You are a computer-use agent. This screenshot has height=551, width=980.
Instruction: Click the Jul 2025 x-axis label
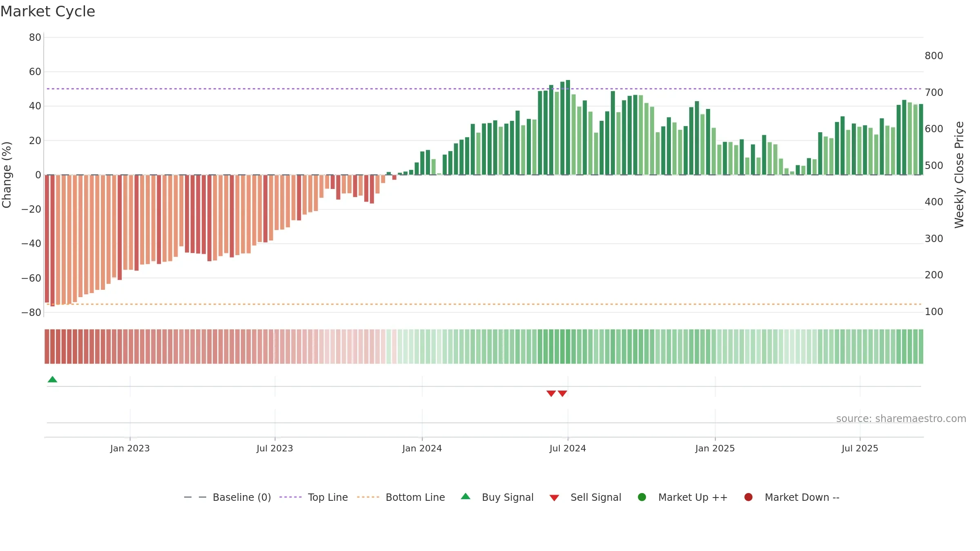coord(860,448)
